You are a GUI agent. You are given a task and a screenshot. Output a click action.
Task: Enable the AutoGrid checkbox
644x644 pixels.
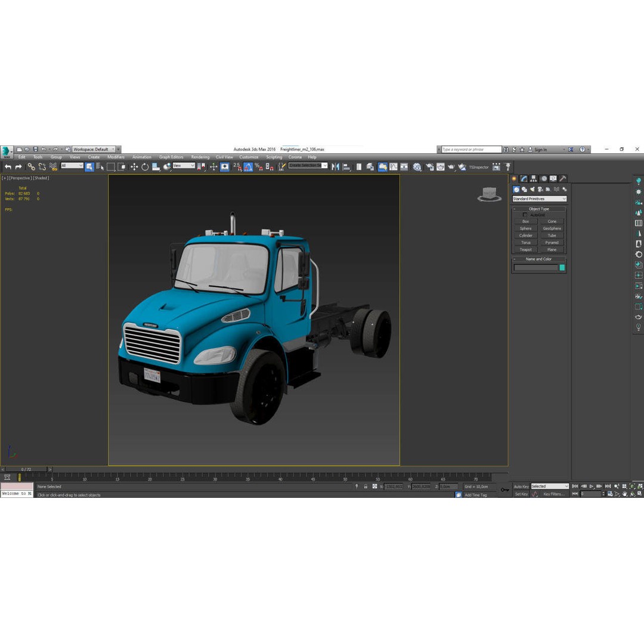[x=525, y=215]
